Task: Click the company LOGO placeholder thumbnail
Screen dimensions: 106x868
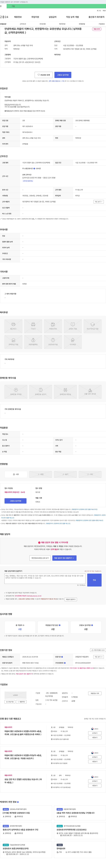Action: pyautogui.click(x=16, y=695)
